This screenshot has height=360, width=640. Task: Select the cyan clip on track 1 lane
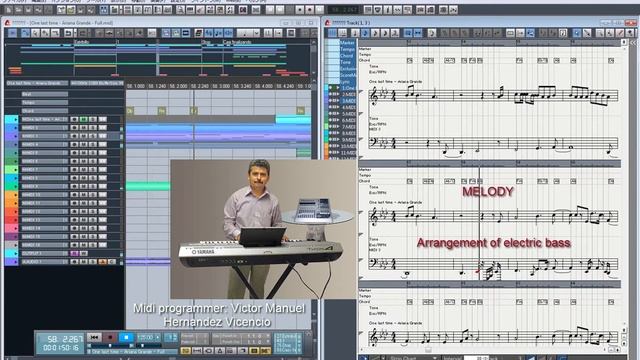pyautogui.click(x=293, y=120)
